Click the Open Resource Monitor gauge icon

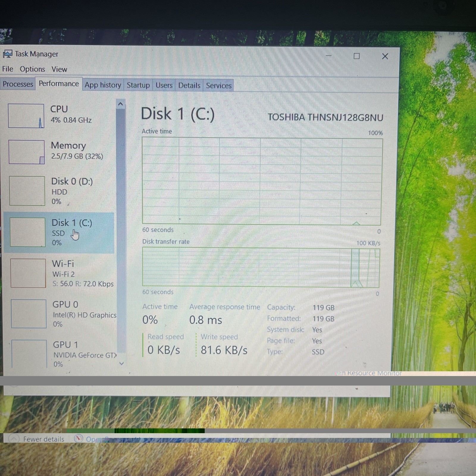click(78, 439)
